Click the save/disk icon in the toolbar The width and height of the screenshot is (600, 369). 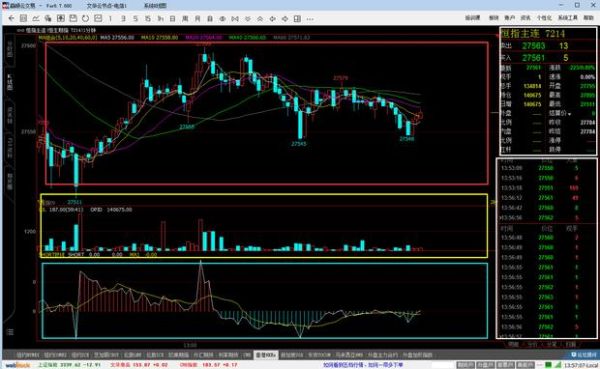[x=73, y=18]
